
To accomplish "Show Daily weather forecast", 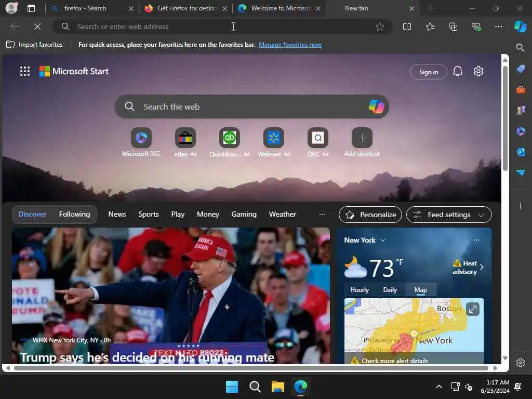I will (x=390, y=290).
